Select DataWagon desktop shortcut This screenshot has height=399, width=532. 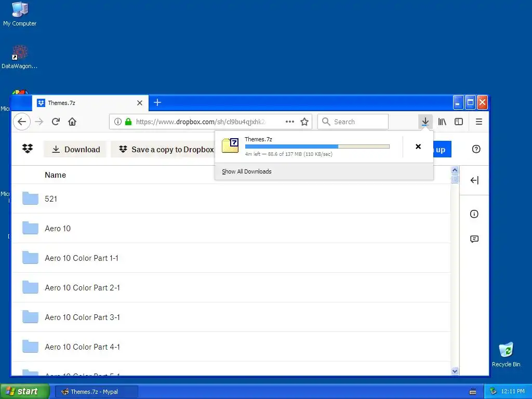click(x=20, y=57)
